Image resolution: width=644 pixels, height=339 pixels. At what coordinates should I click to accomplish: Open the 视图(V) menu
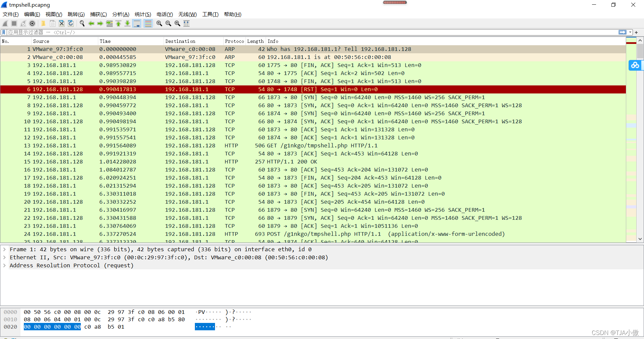pyautogui.click(x=54, y=14)
